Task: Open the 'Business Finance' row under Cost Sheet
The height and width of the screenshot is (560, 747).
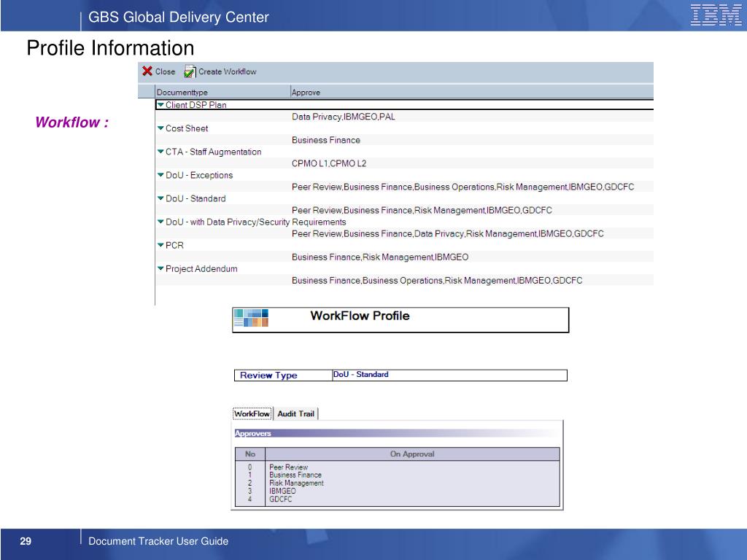Action: coord(326,140)
